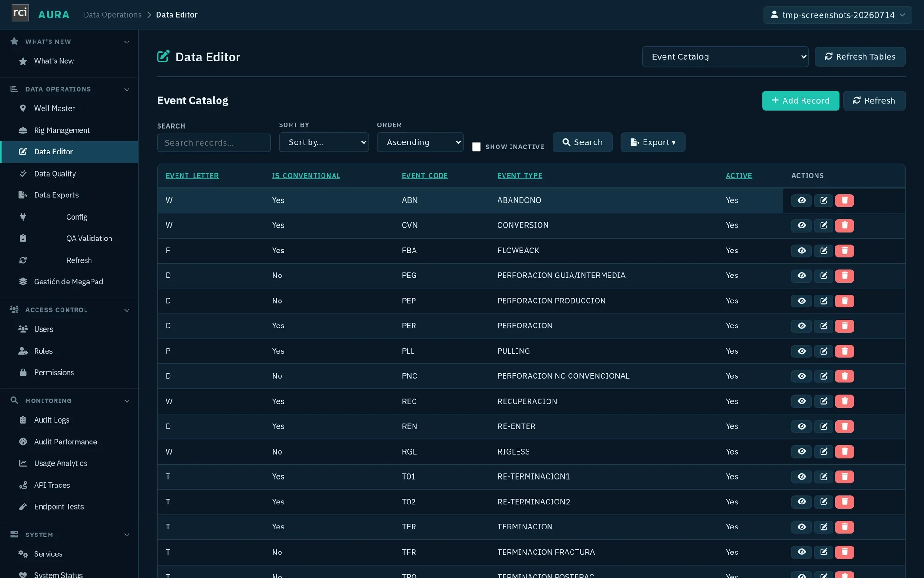Edit the RE-ENTER record
The height and width of the screenshot is (578, 924).
pos(823,426)
